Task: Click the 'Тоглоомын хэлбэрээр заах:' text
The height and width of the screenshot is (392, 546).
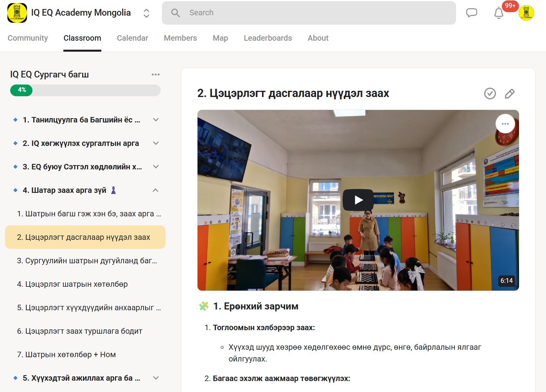Action: [x=264, y=327]
